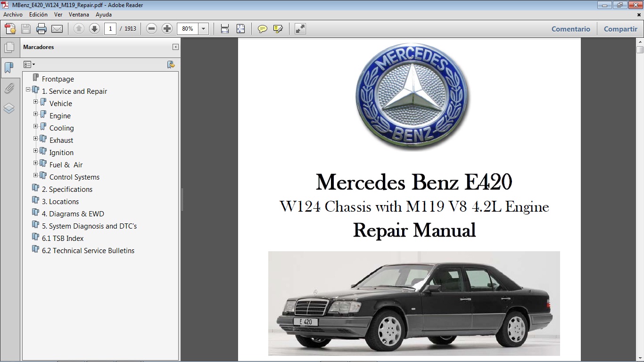Open the Compartir pane
The image size is (644, 362).
(x=620, y=29)
